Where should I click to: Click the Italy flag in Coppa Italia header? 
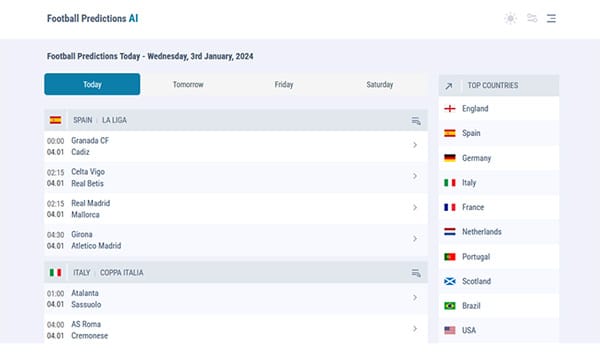[x=55, y=272]
